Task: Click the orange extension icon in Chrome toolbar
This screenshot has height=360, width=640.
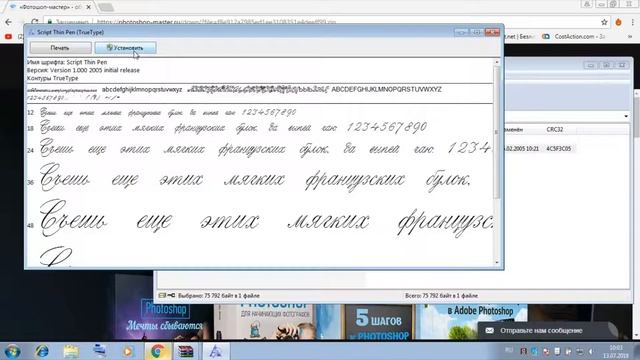Action: click(x=618, y=22)
